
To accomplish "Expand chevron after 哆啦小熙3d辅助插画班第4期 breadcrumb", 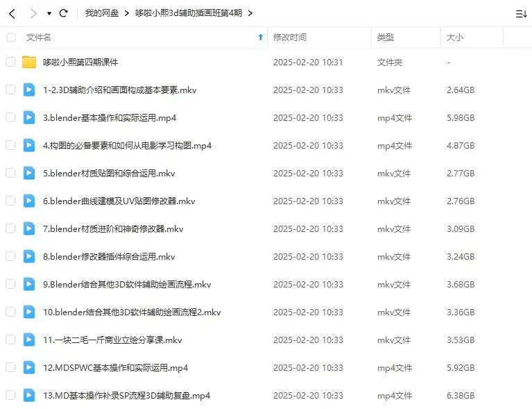I will pos(250,14).
